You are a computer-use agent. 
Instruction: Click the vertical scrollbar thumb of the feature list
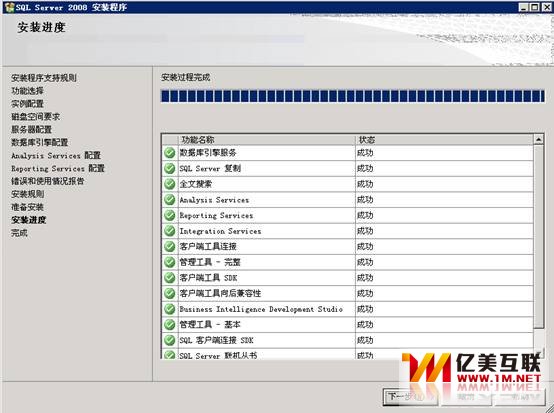(538, 237)
